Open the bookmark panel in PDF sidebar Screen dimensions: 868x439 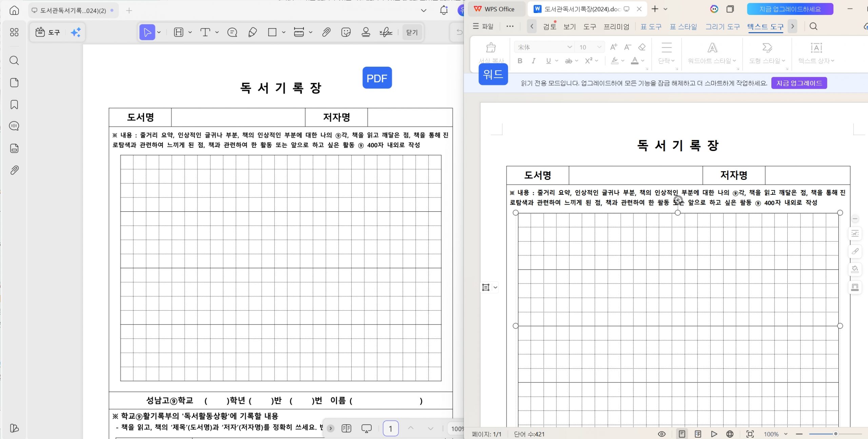click(x=14, y=105)
